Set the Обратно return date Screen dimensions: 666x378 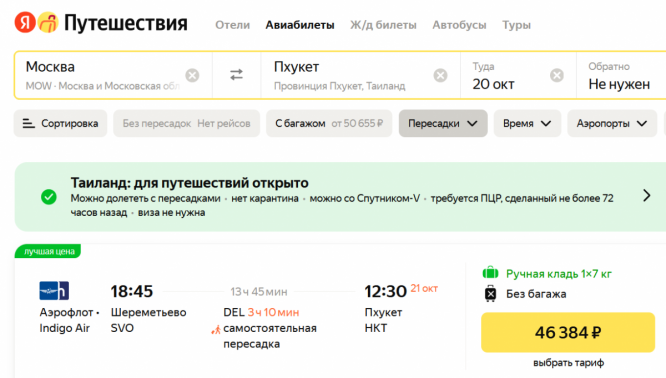[x=621, y=75]
